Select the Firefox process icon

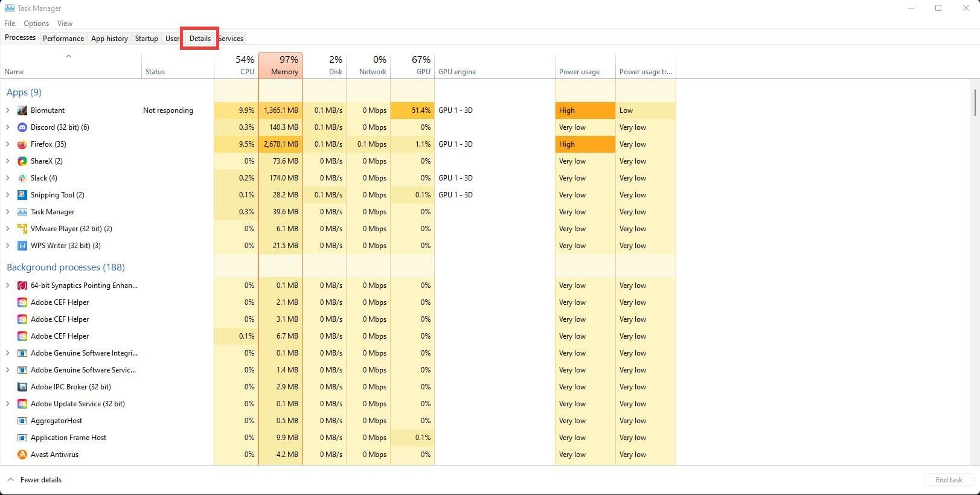[x=22, y=144]
